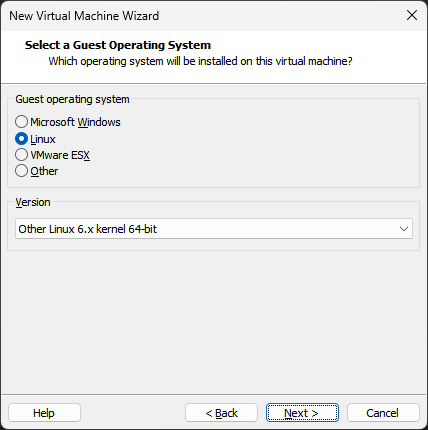
Task: Click the VMware ESX label text
Action: pos(60,155)
